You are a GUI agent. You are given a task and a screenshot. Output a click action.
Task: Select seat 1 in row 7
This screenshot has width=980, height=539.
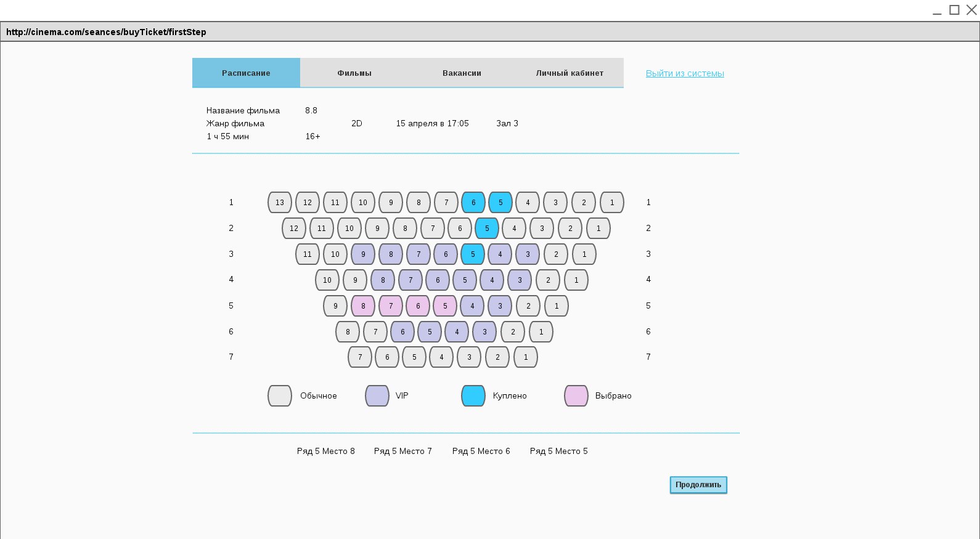(526, 357)
